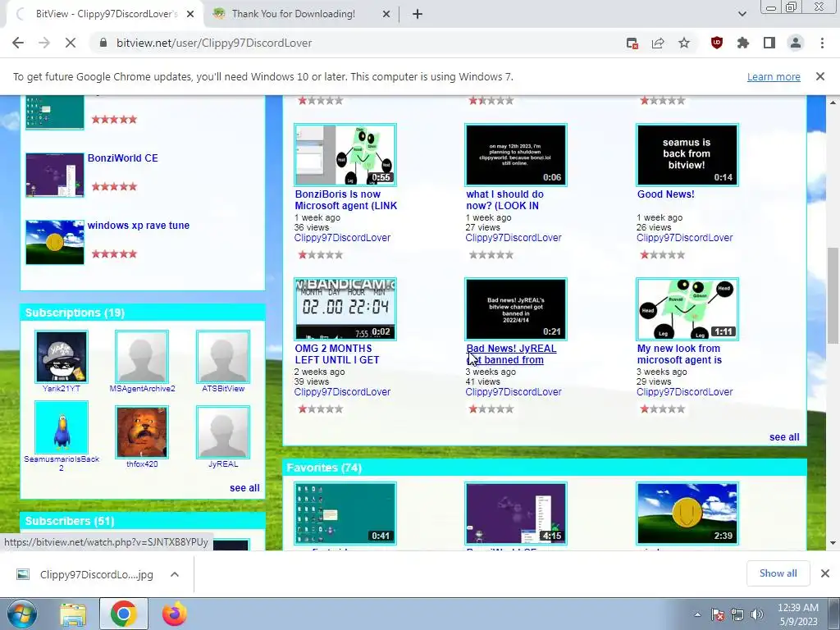The image size is (840, 630).
Task: Open the Windows Start menu
Action: [22, 614]
